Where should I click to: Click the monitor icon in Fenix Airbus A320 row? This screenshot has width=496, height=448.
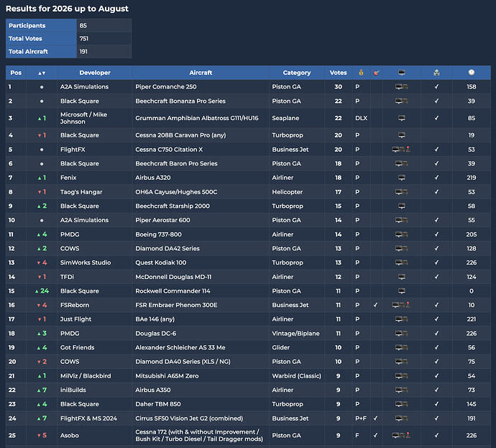pos(401,178)
